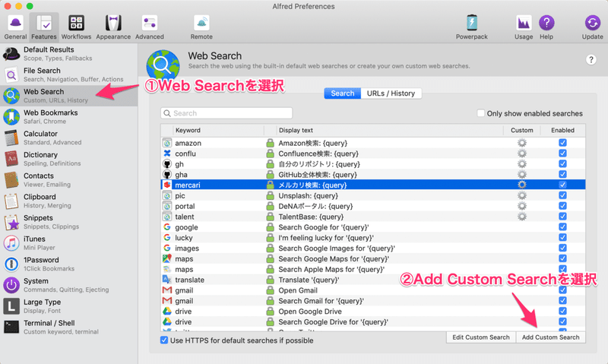Disable the amazon search checkbox
The width and height of the screenshot is (608, 364).
coord(562,143)
